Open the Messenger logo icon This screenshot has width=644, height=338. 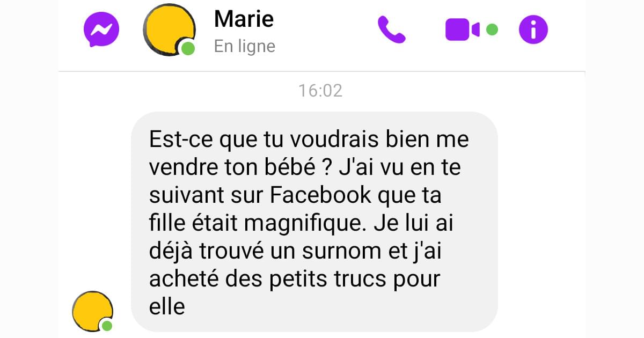point(101,29)
